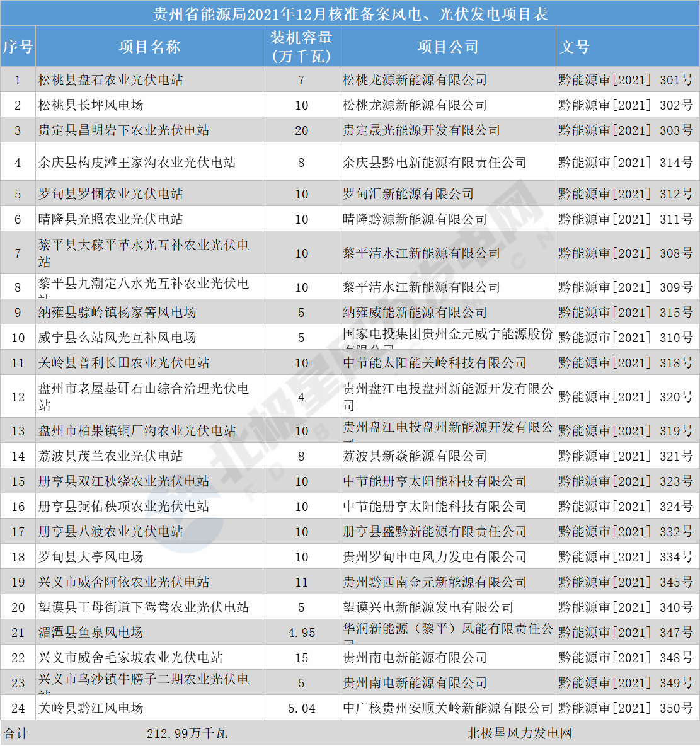700x746 pixels.
Task: Click capacity value '5.04' in row 24
Action: (301, 708)
